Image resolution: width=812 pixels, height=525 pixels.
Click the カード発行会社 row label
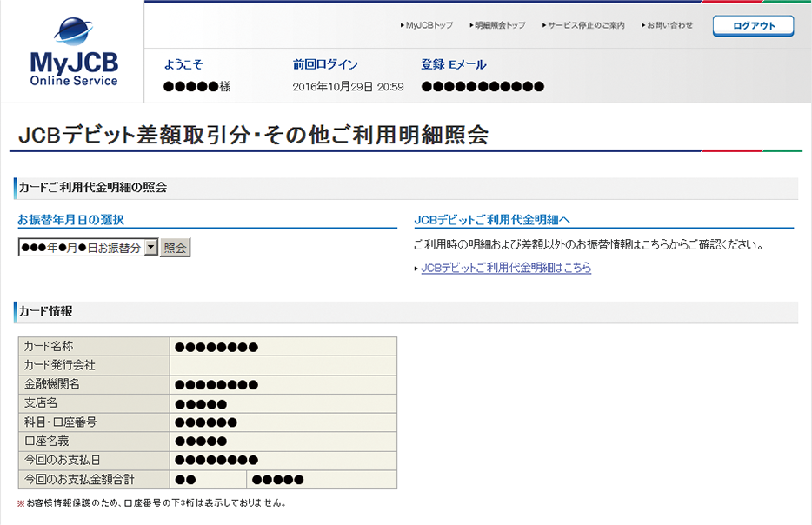pyautogui.click(x=94, y=365)
